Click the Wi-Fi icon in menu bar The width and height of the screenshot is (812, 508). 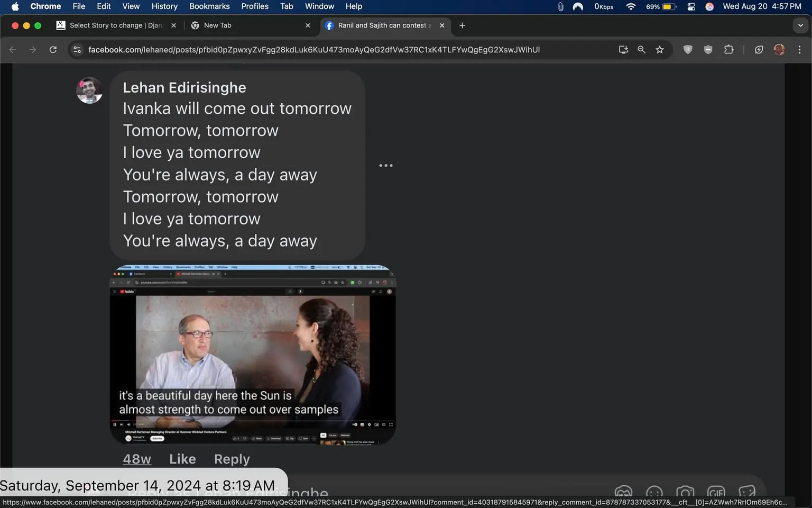630,6
